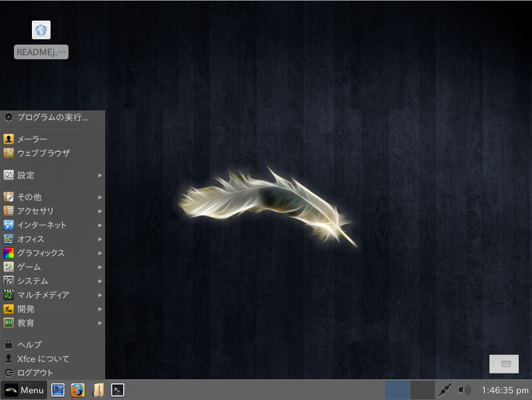
Task: Click the volume speaker tray icon
Action: coord(464,390)
